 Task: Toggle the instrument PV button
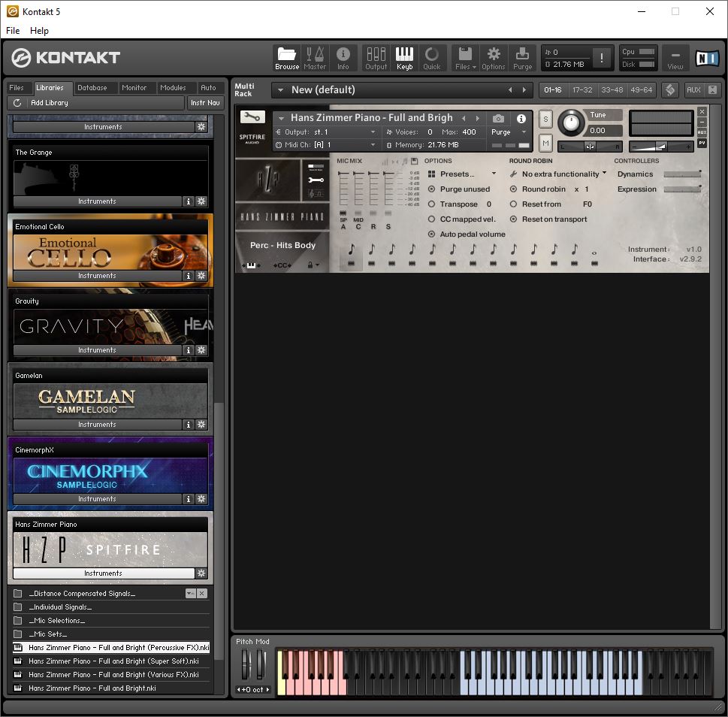coord(702,143)
